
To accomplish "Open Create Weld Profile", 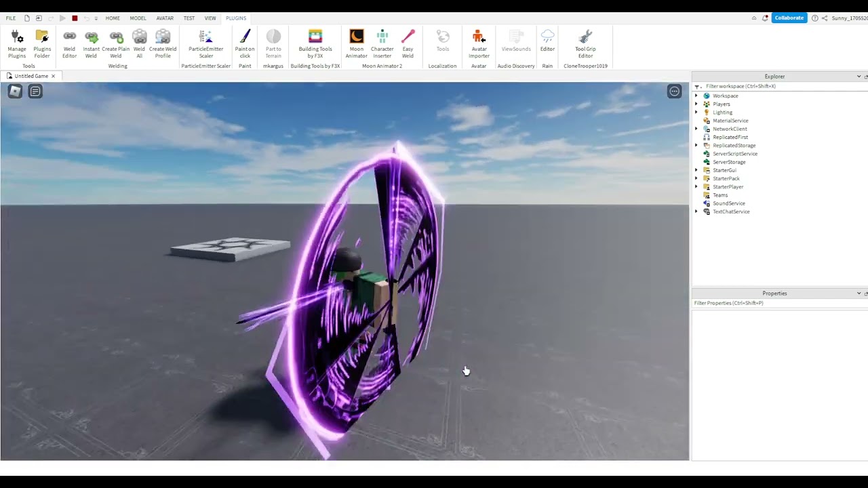I will coord(163,44).
